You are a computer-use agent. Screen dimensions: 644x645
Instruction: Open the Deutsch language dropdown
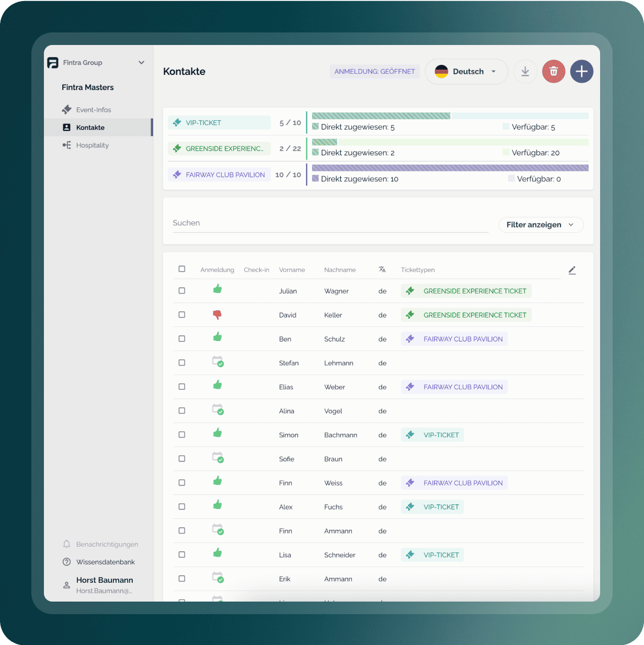coord(466,72)
